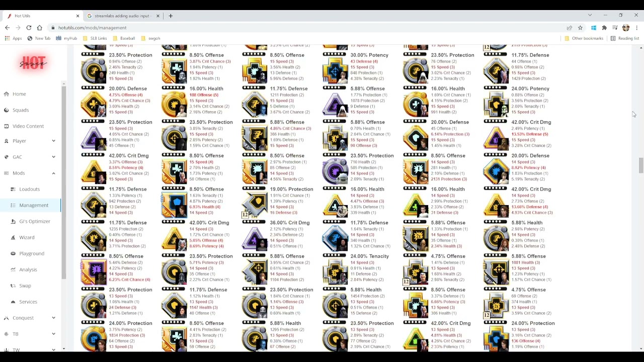
Task: Go to the browser home page
Action: tap(40, 28)
